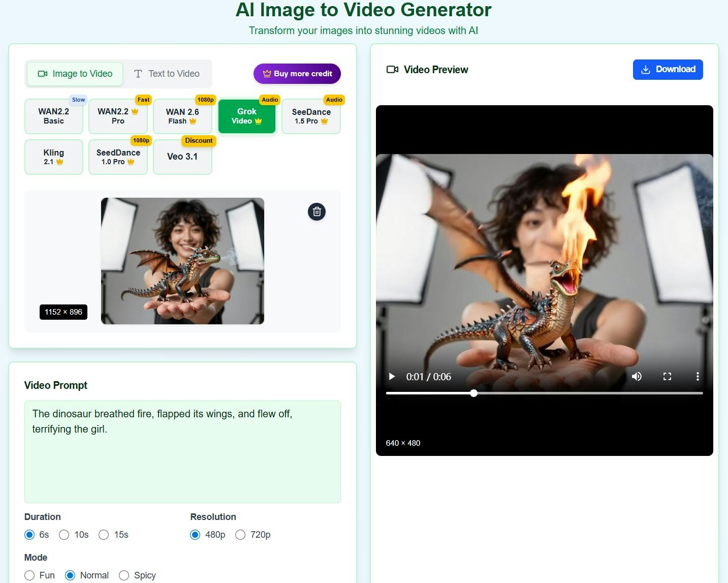This screenshot has width=728, height=583.
Task: Enable Spicy mode
Action: point(124,575)
